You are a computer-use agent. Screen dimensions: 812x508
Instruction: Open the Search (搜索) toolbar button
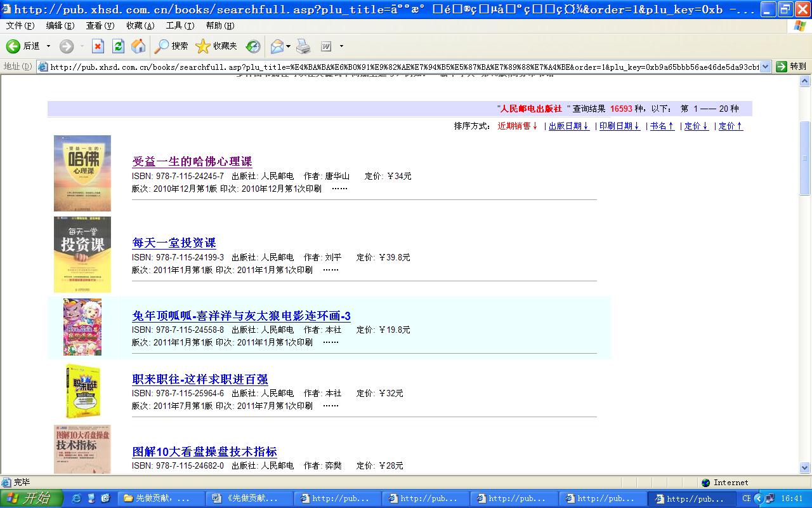[171, 46]
